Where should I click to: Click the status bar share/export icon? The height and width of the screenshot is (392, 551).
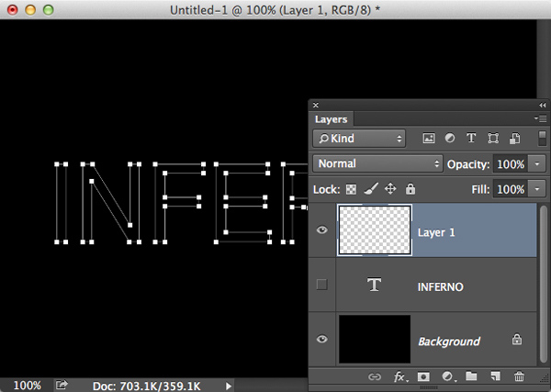tap(62, 385)
